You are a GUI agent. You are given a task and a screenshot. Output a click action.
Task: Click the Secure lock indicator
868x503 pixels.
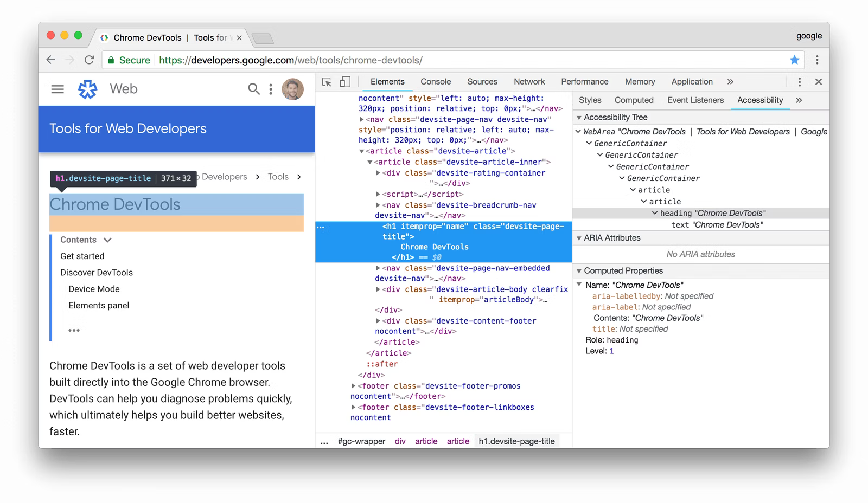coord(129,60)
